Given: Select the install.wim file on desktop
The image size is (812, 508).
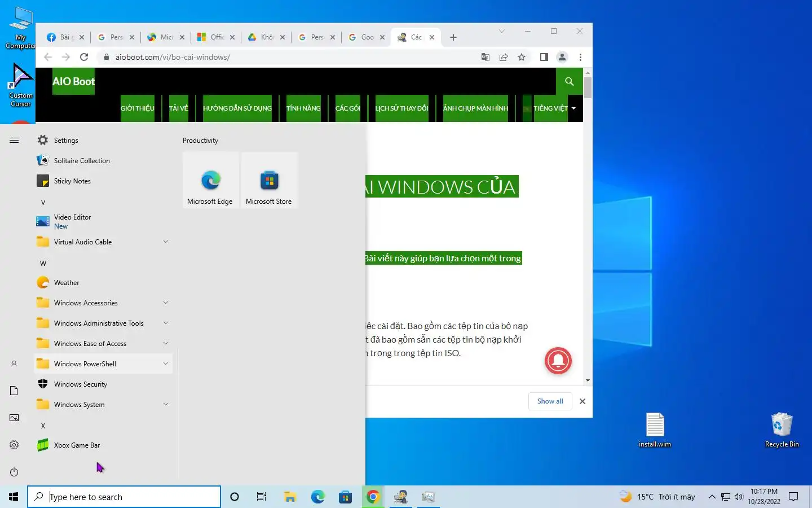Looking at the screenshot, I should [655, 430].
